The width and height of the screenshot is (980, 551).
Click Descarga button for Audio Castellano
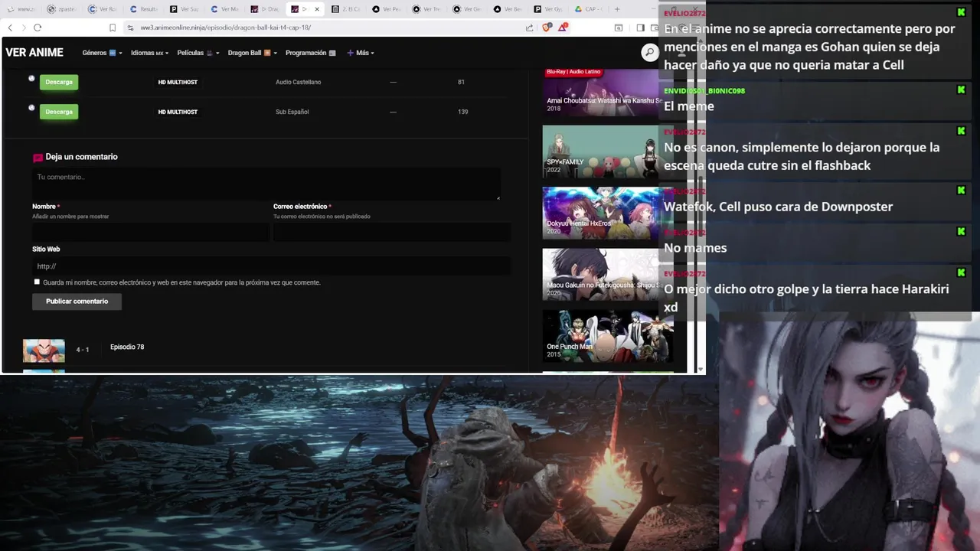[59, 82]
